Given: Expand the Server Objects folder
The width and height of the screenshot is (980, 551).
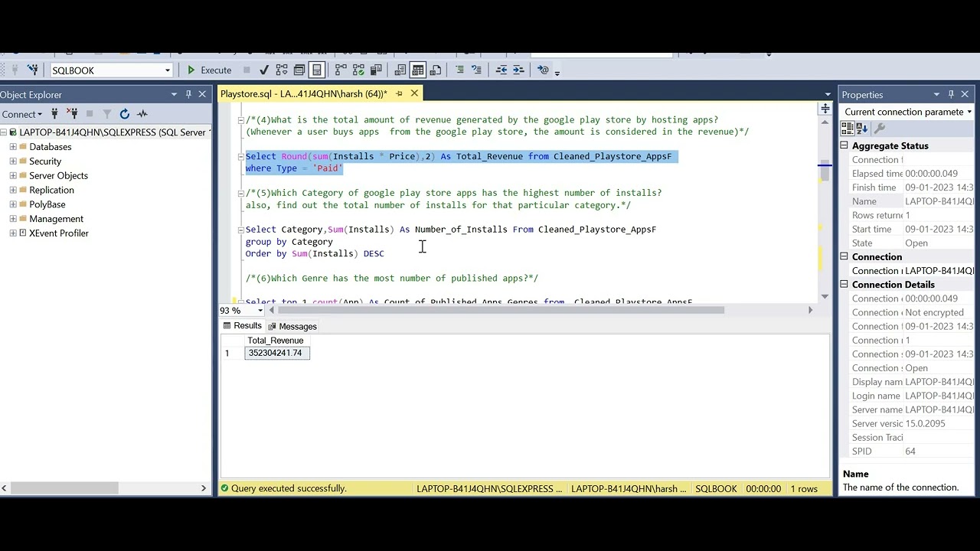Looking at the screenshot, I should pyautogui.click(x=13, y=176).
